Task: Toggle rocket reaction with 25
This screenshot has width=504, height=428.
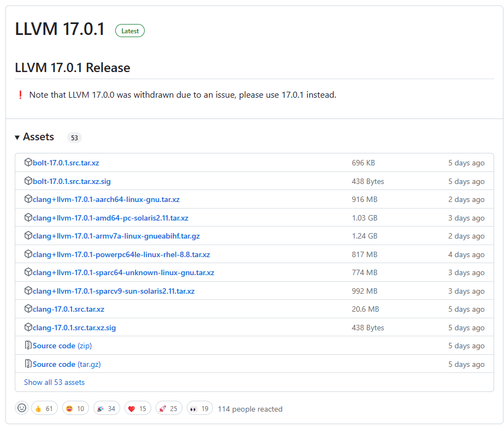Action: [x=169, y=408]
